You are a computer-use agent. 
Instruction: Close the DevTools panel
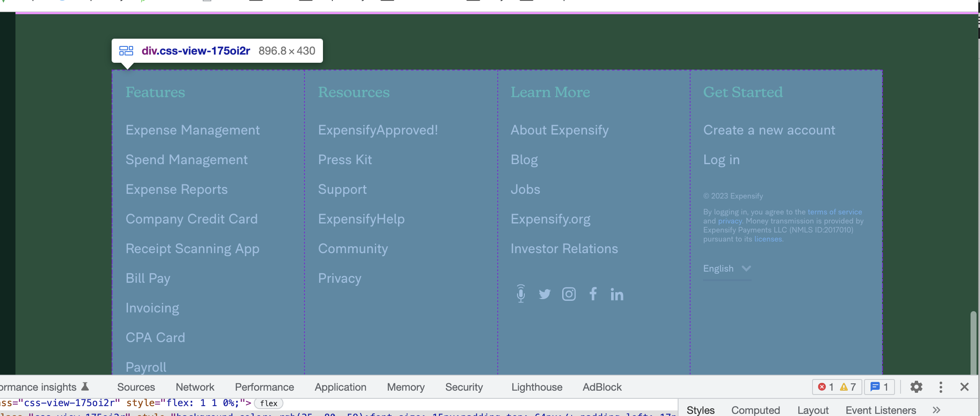[x=964, y=387]
